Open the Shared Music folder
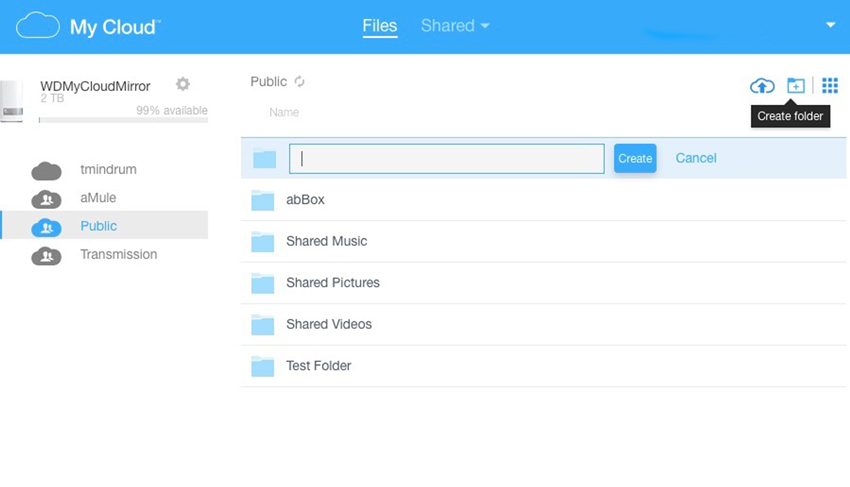Screen dimensions: 850x487 coord(326,241)
